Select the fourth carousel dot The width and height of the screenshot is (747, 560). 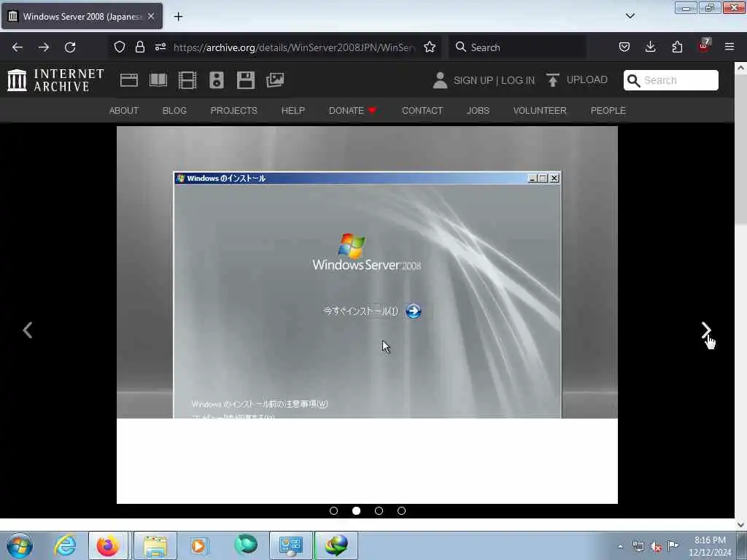tap(402, 510)
